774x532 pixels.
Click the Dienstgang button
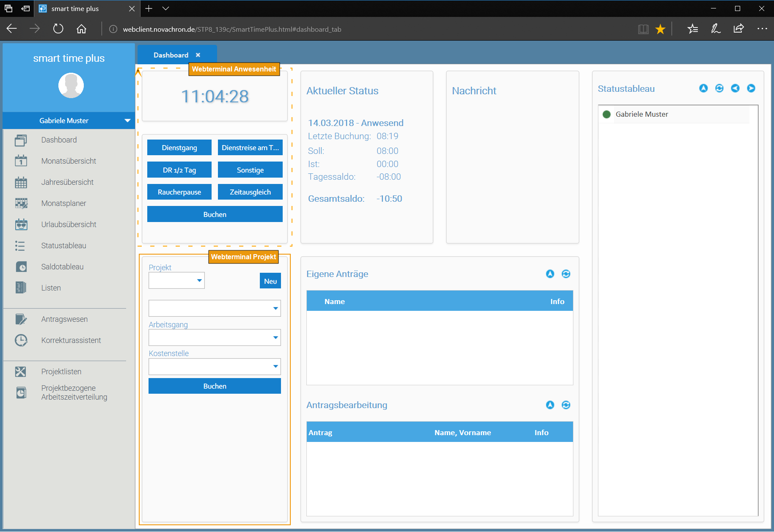coord(179,148)
